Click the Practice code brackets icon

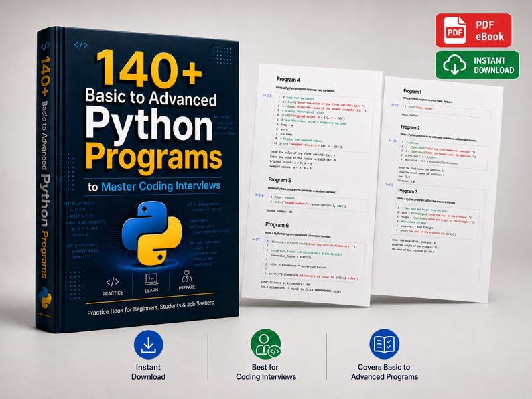click(x=113, y=282)
